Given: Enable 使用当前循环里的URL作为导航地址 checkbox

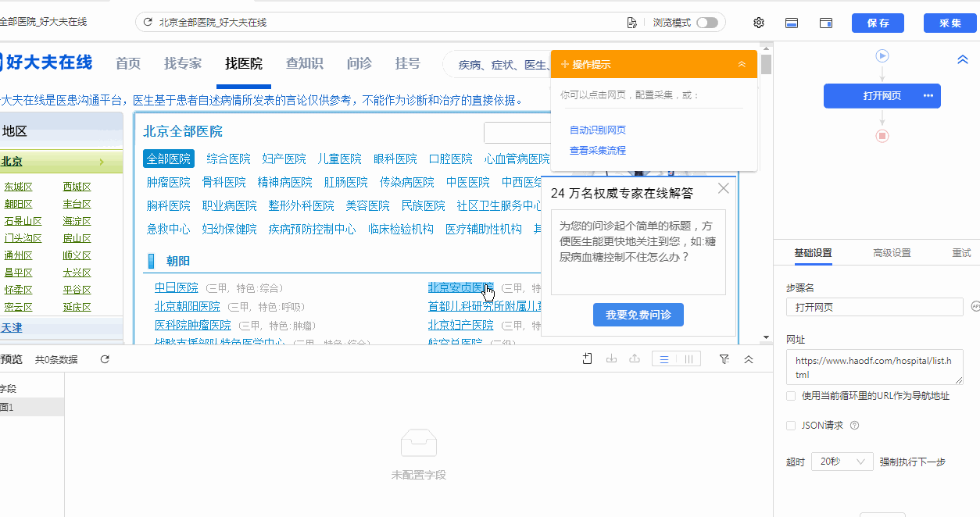Looking at the screenshot, I should 791,396.
